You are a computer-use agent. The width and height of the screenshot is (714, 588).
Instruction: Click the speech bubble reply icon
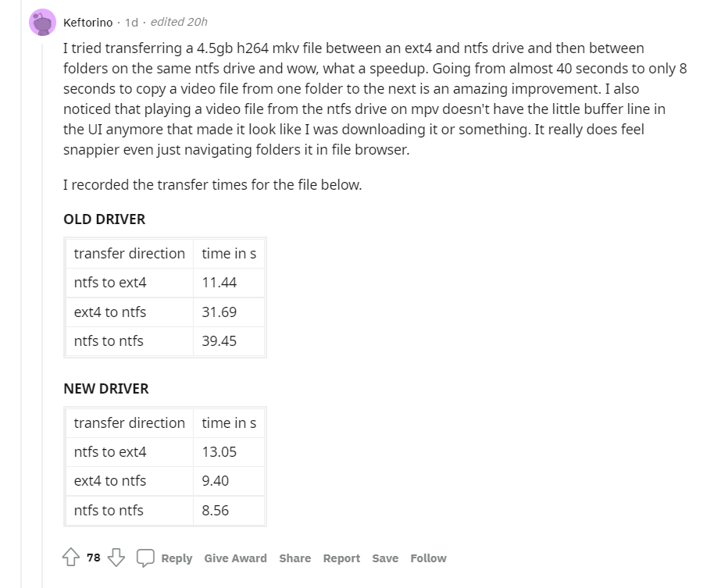point(145,558)
